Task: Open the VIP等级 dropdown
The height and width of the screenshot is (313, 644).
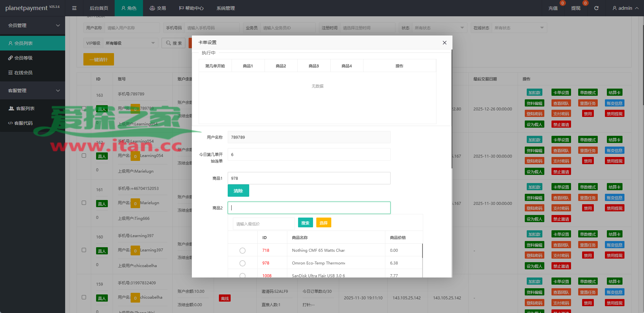Action: pyautogui.click(x=130, y=43)
